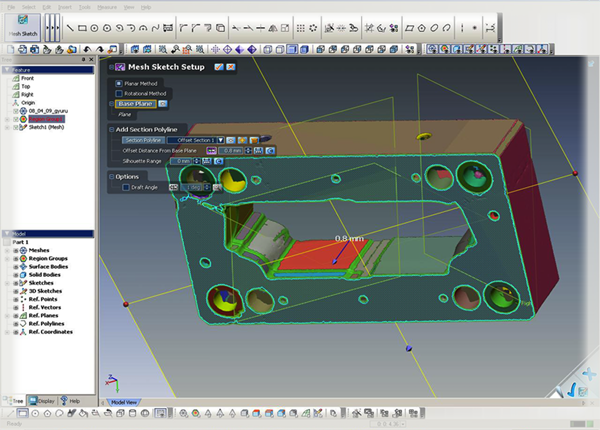The height and width of the screenshot is (430, 600).
Task: Collapse the Options section
Action: pyautogui.click(x=111, y=177)
